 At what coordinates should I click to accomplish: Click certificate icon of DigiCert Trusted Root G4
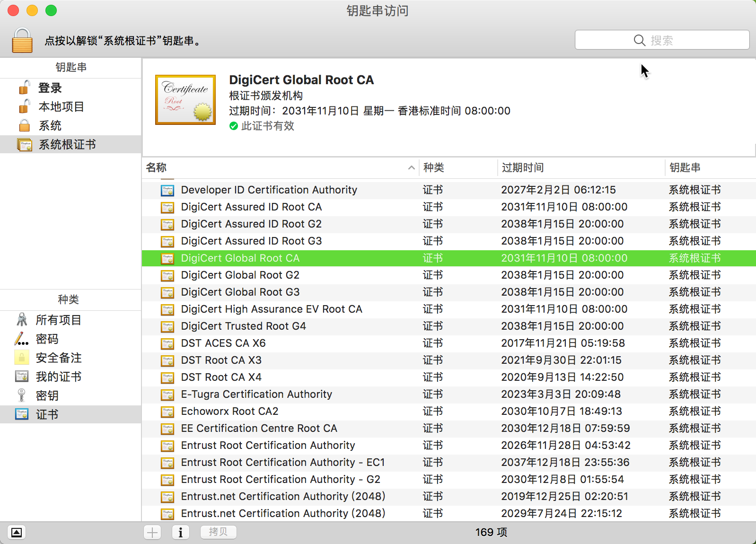point(167,327)
